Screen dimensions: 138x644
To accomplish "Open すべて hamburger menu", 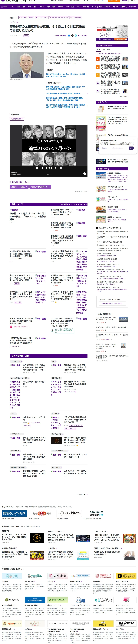I will (4, 7).
